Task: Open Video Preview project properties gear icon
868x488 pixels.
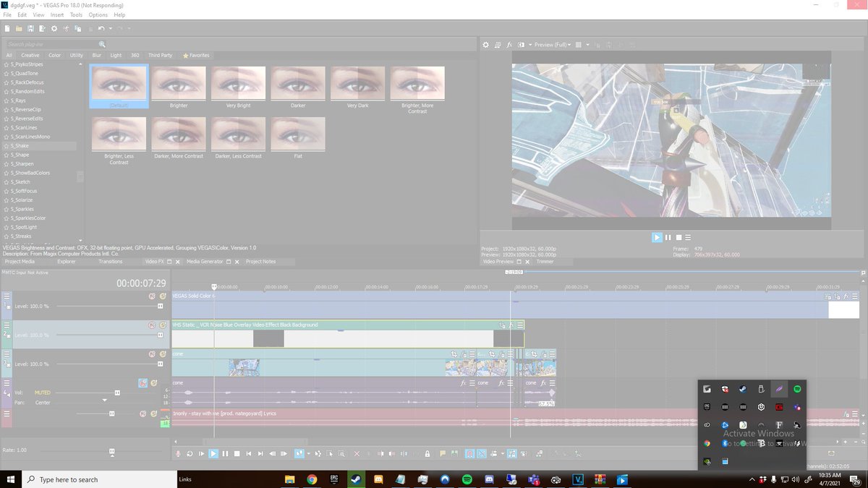Action: coord(486,45)
